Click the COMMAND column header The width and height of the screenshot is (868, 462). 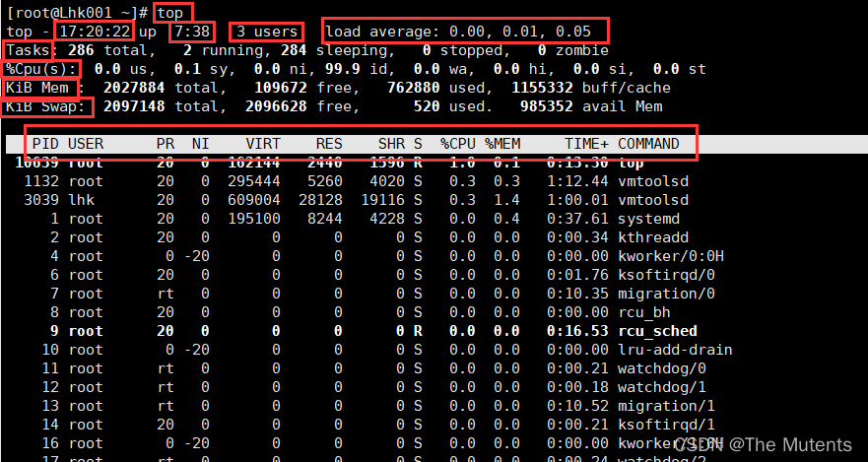coord(648,144)
